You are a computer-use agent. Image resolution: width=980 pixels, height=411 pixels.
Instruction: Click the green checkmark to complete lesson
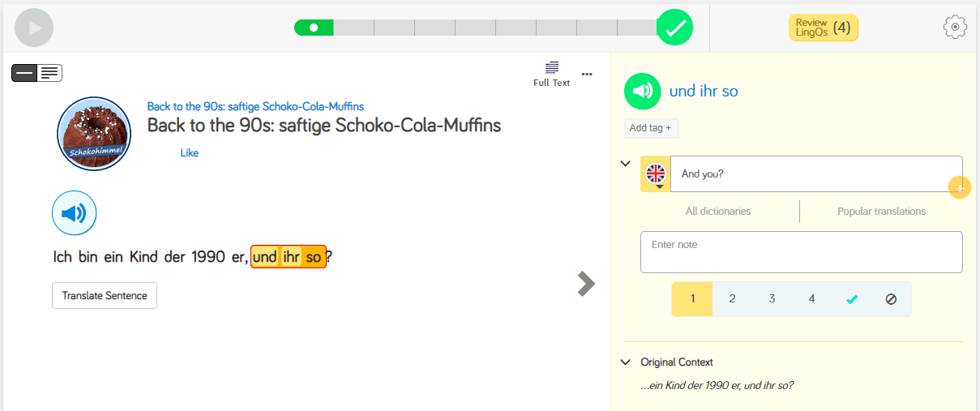674,28
